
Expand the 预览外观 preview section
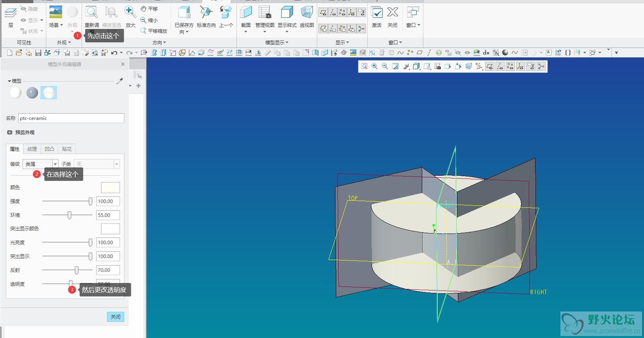click(10, 132)
